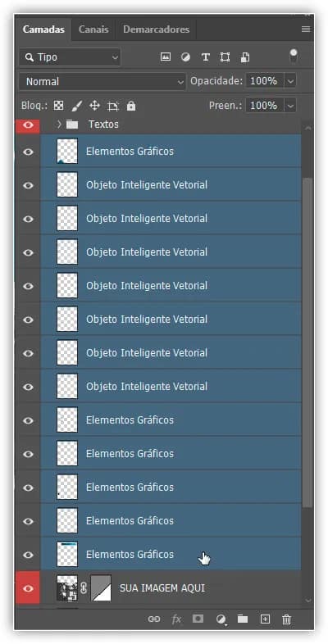Toggle the layer filtering switch
The height and width of the screenshot is (644, 328).
[294, 57]
